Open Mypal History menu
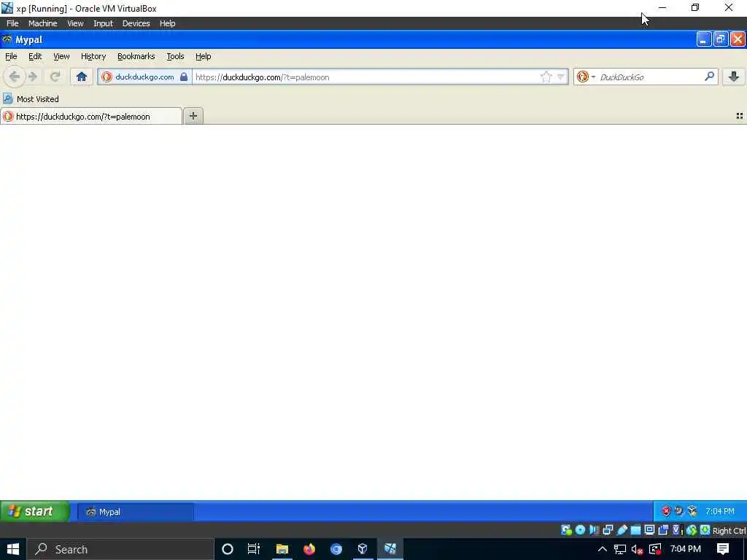The height and width of the screenshot is (560, 747). click(x=93, y=56)
